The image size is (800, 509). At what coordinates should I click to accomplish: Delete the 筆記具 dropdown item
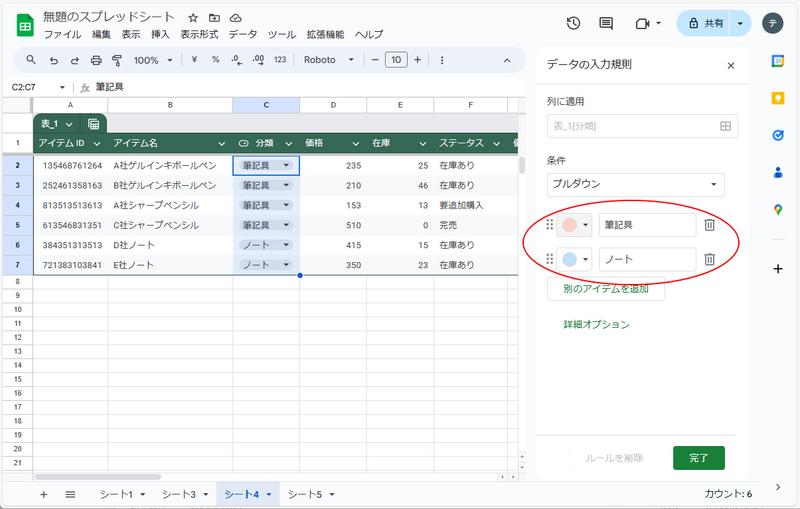click(709, 225)
